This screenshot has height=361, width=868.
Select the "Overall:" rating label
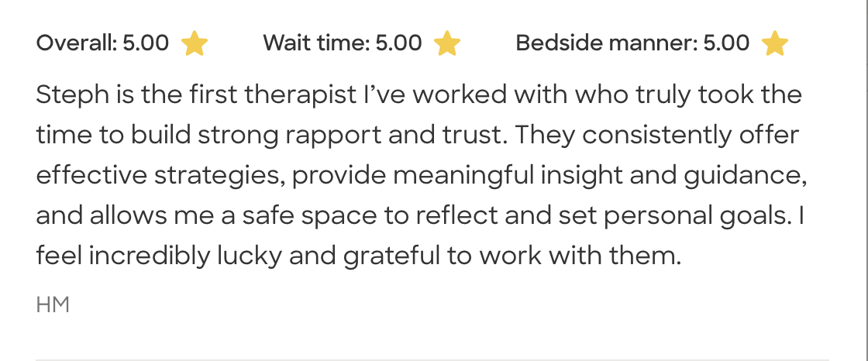point(77,43)
